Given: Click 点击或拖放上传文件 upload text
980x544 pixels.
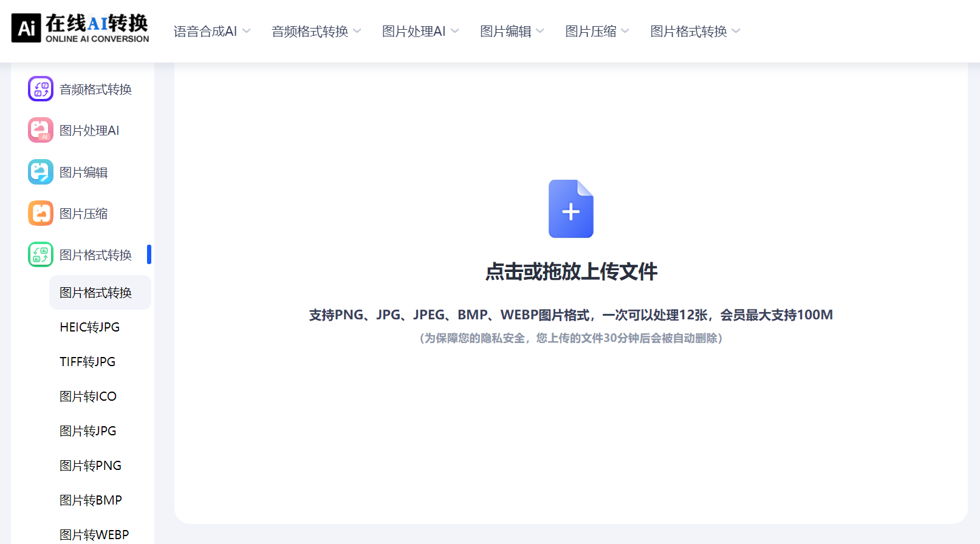Looking at the screenshot, I should [x=571, y=271].
